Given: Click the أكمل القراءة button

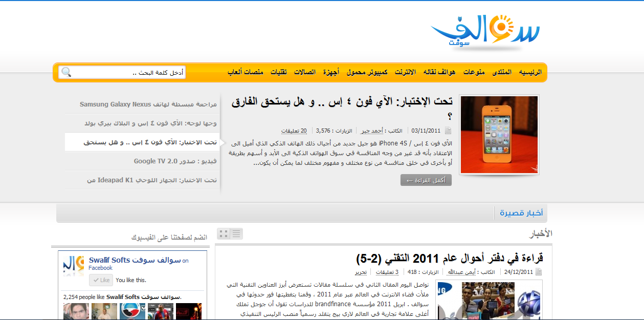Looking at the screenshot, I should (426, 180).
